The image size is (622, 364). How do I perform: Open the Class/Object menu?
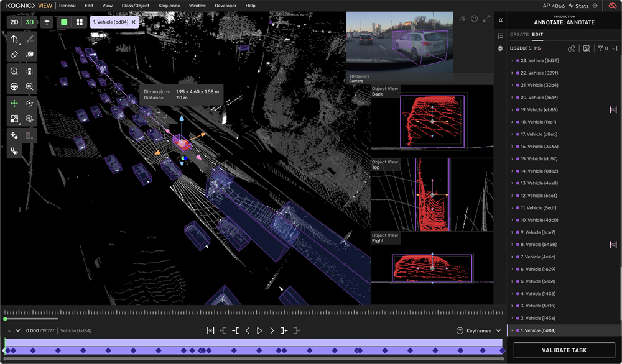point(136,6)
